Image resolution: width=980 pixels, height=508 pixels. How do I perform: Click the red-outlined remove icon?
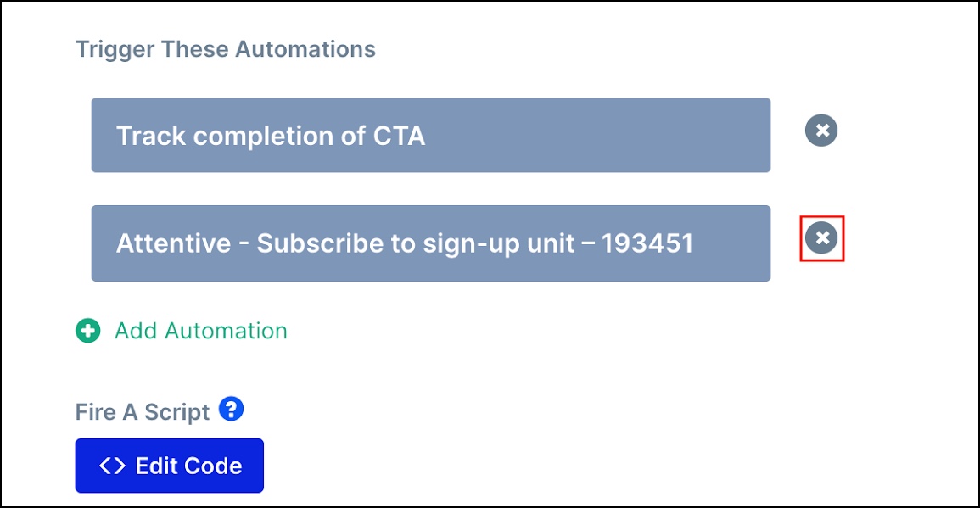pos(820,237)
